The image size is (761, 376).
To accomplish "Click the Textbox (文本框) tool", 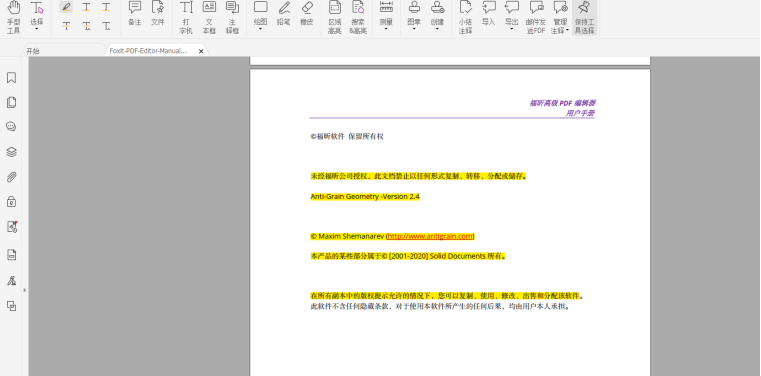I will click(x=209, y=16).
